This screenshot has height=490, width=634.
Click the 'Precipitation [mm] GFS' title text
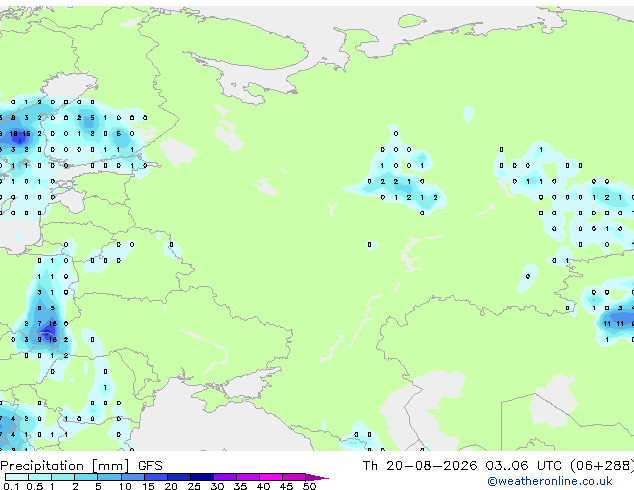click(x=81, y=466)
